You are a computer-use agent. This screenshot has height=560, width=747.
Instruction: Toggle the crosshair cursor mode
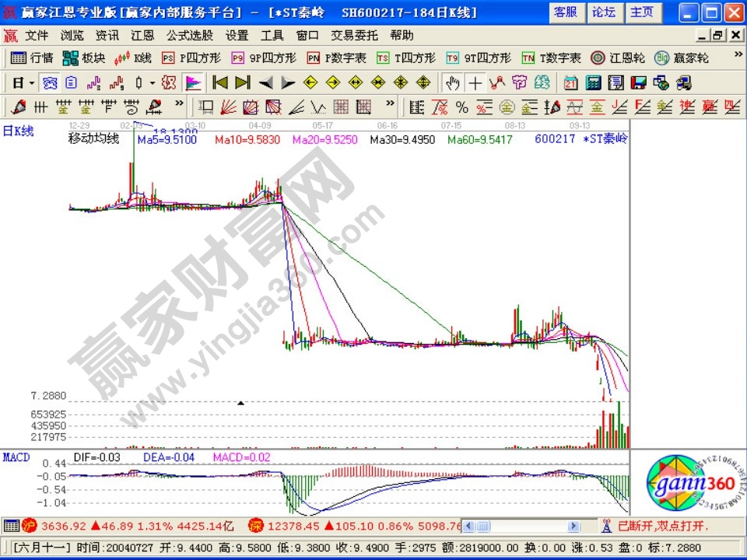(x=475, y=82)
